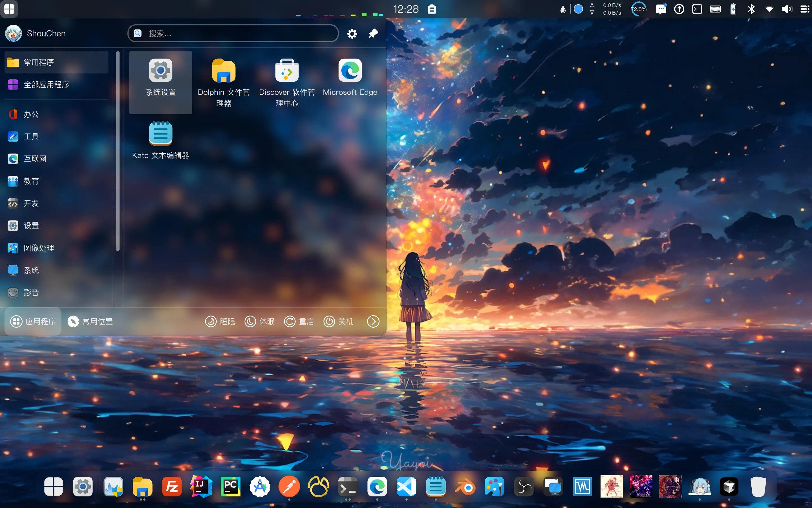Click the 東方紺珠伝 game thumbnail in dock
The height and width of the screenshot is (508, 812).
pos(670,487)
